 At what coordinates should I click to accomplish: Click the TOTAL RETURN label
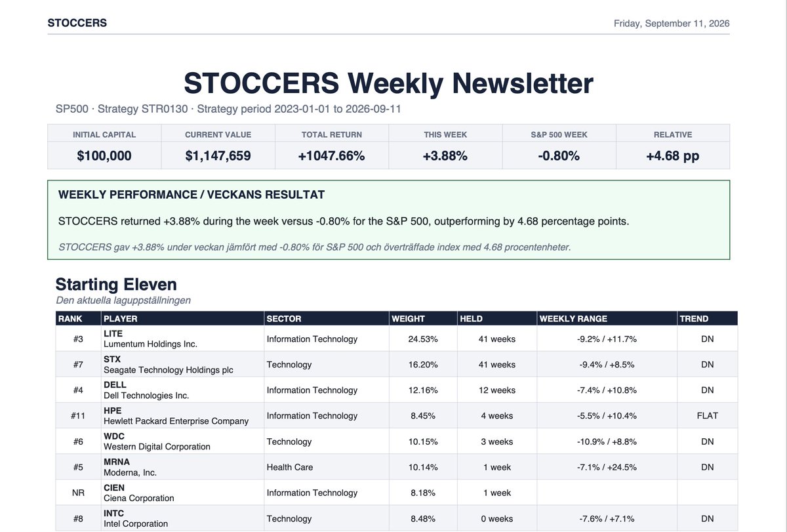(x=332, y=134)
